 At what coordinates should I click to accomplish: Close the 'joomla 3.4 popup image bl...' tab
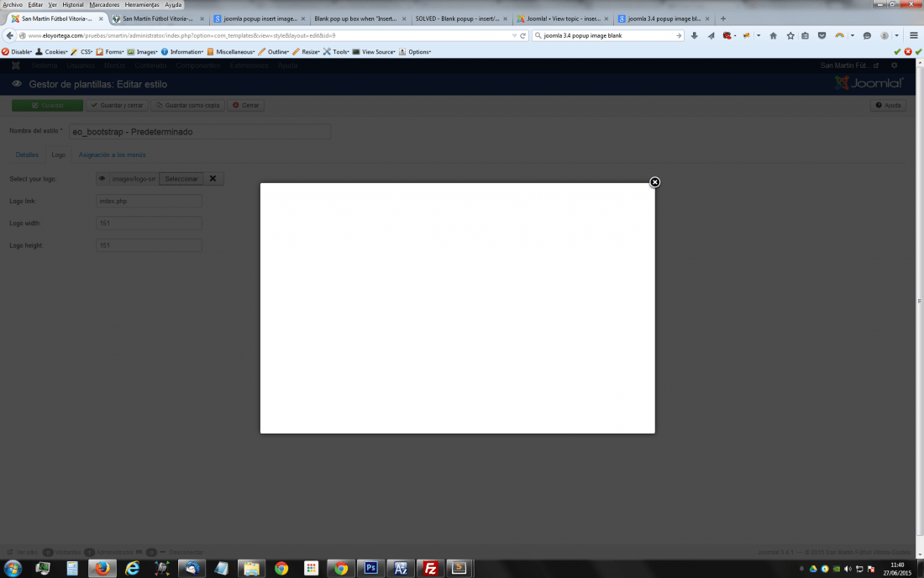707,18
